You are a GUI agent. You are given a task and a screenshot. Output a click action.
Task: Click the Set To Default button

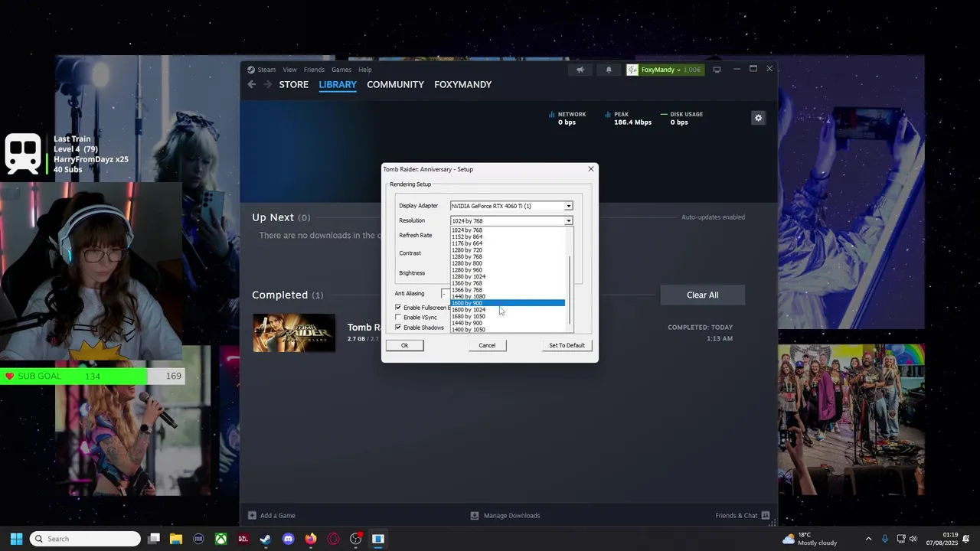coord(567,345)
